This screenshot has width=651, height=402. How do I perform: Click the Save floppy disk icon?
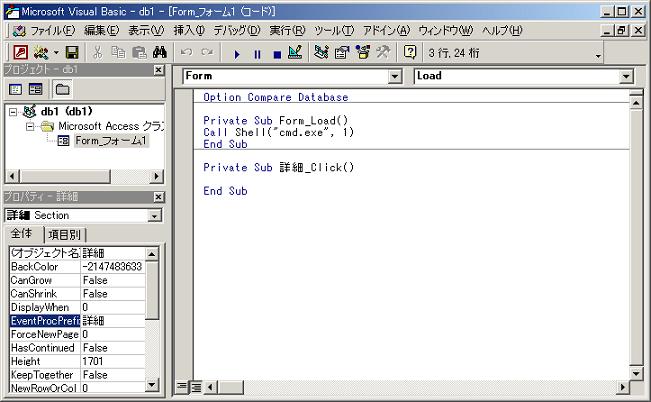pyautogui.click(x=72, y=53)
